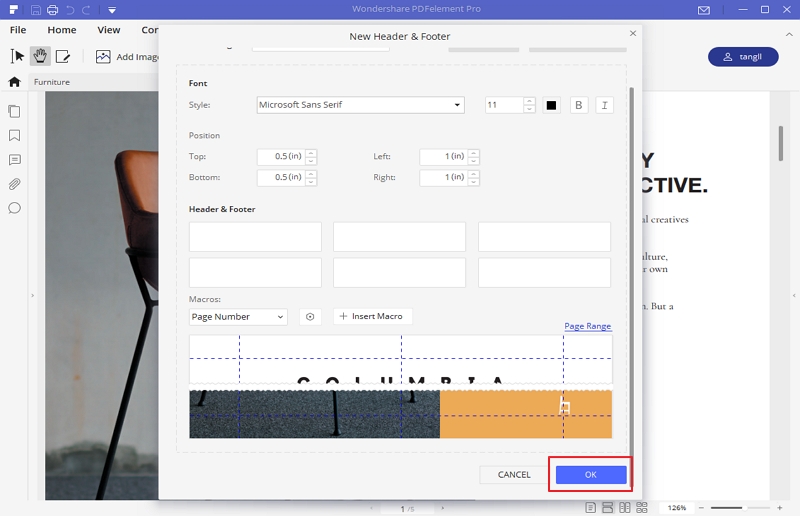Open the comments panel
This screenshot has height=516, width=800.
pos(14,160)
